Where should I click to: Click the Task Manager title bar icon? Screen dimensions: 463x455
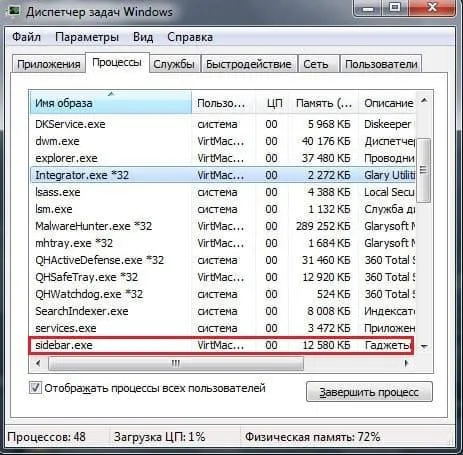tap(14, 11)
